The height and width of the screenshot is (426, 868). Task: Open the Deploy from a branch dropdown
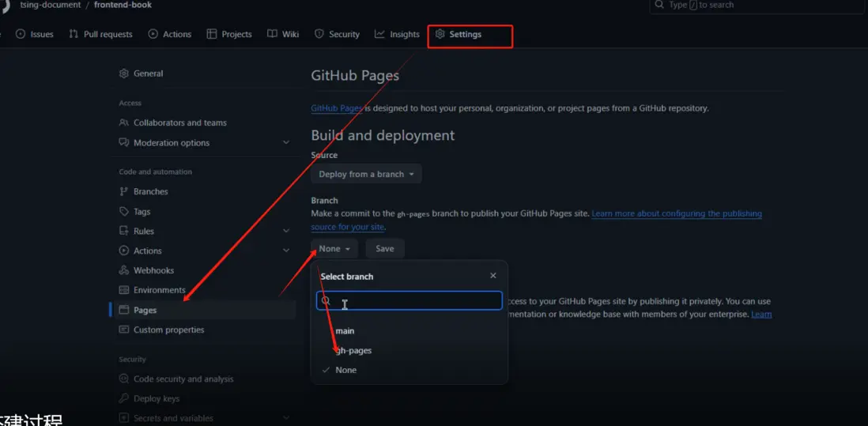click(367, 174)
